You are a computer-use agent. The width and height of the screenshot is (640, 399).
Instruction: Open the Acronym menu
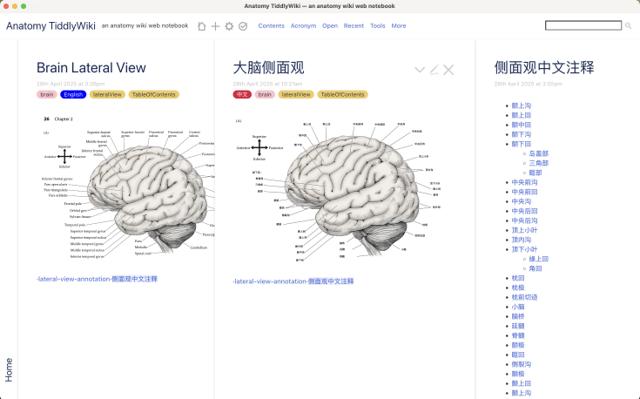coord(303,26)
